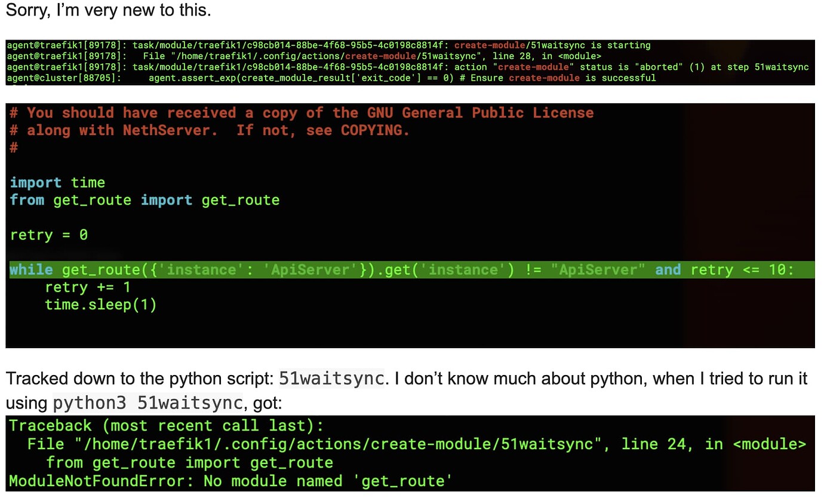The height and width of the screenshot is (504, 824).
Task: Click the GNU General Public License comment line
Action: [302, 113]
